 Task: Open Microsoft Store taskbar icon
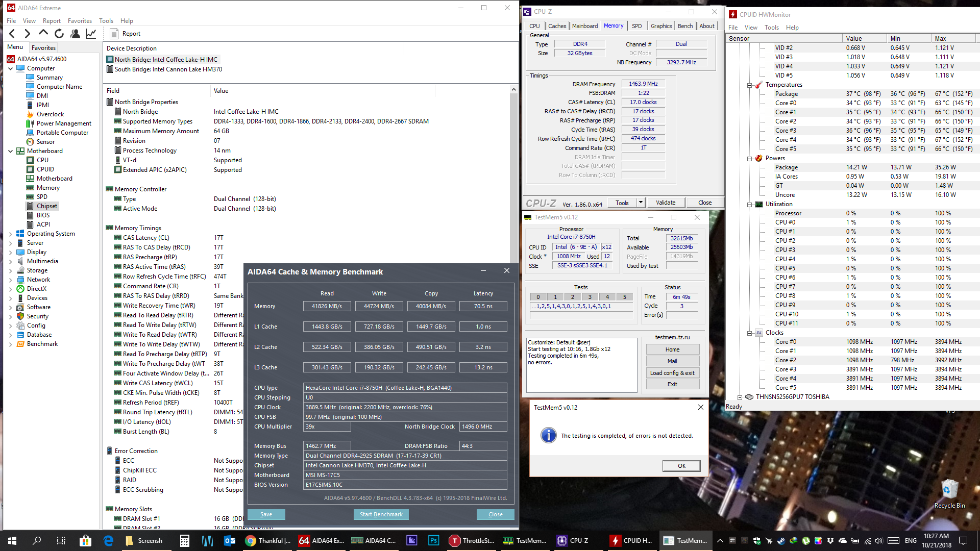pos(85,541)
